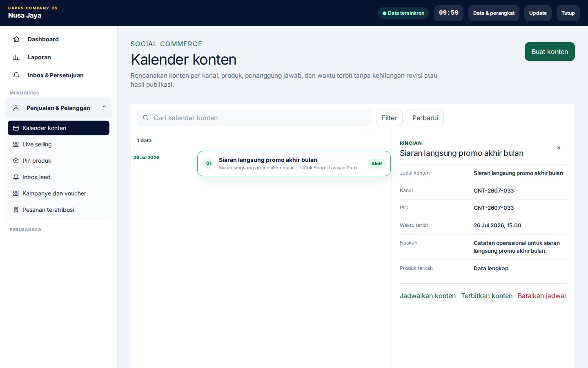
Task: Click Batalkan jadwal action
Action: [542, 296]
